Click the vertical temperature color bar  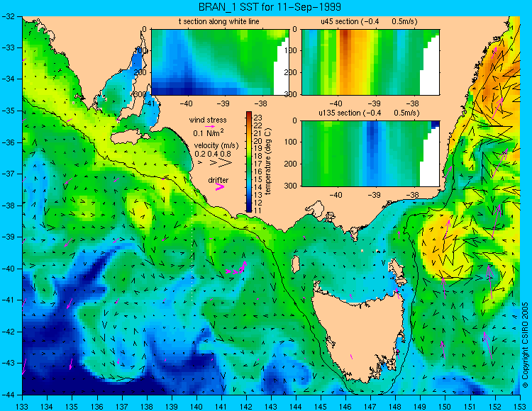tap(249, 162)
